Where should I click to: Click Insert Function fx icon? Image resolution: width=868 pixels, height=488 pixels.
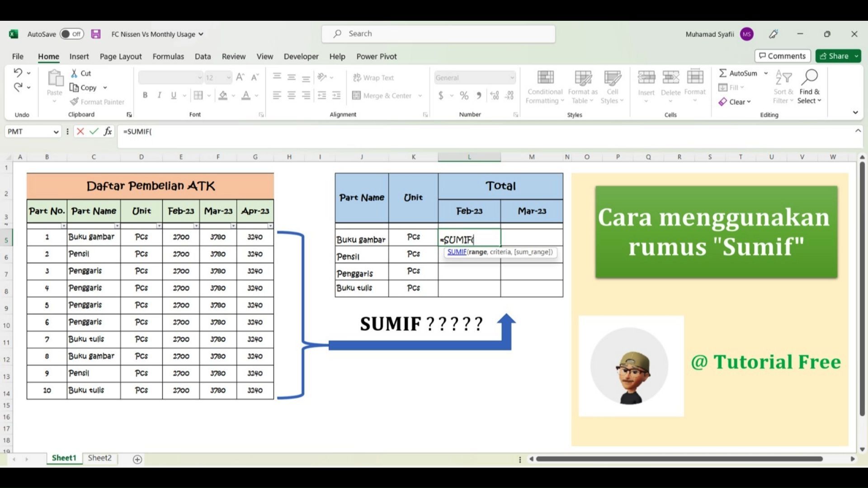(x=108, y=131)
